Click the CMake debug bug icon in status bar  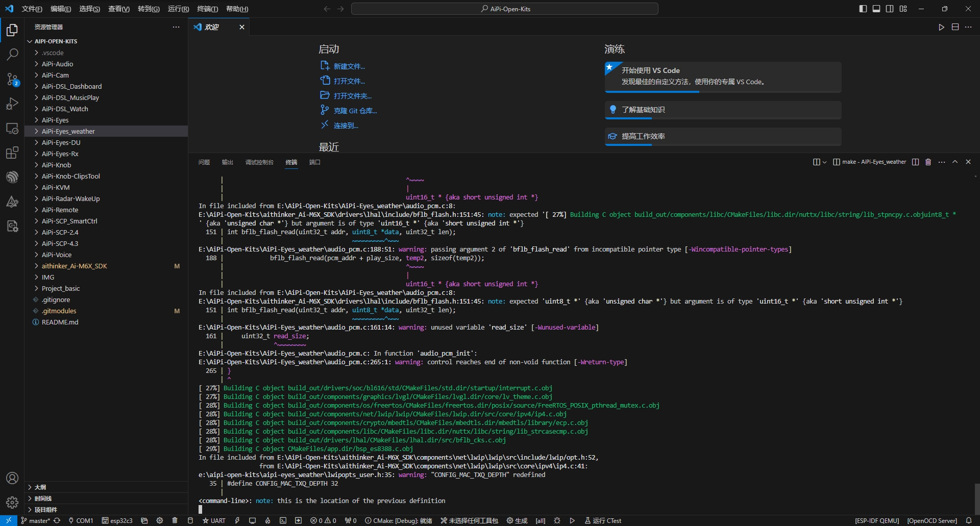pos(557,520)
